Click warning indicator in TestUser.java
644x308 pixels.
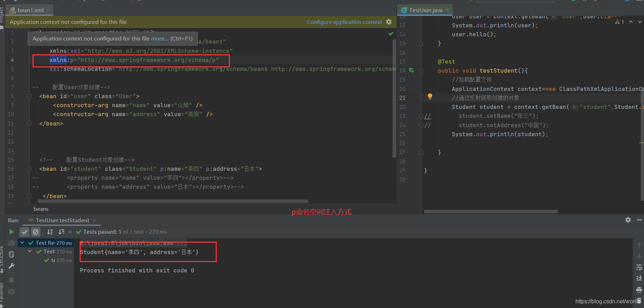619,22
